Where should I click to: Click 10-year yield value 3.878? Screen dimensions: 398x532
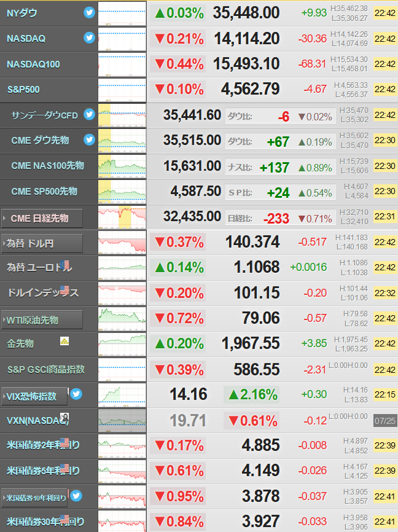coord(261,496)
